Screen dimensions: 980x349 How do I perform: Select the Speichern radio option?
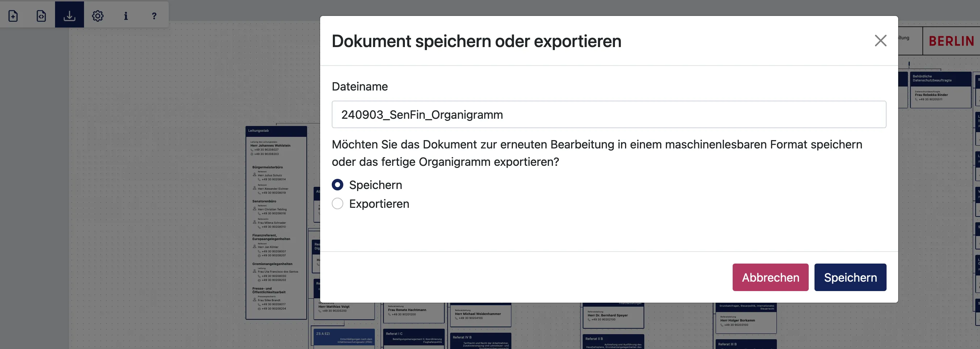point(338,185)
